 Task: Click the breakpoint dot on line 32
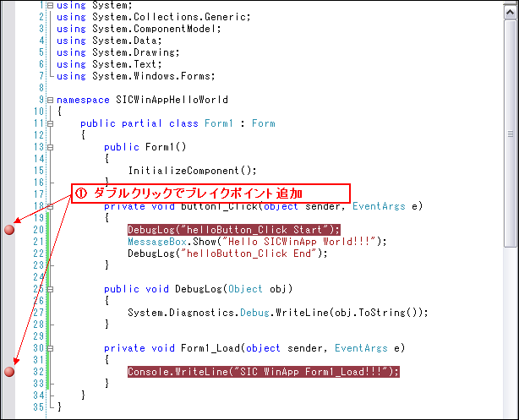pyautogui.click(x=9, y=372)
